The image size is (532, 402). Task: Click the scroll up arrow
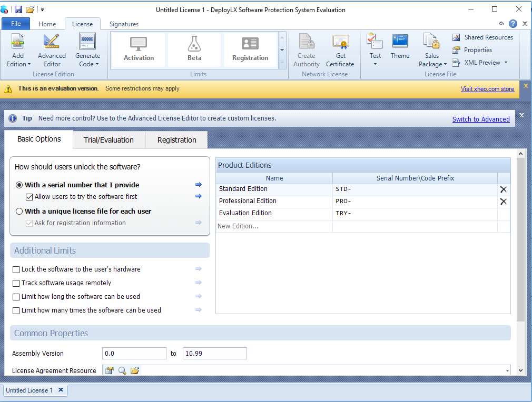click(x=520, y=154)
